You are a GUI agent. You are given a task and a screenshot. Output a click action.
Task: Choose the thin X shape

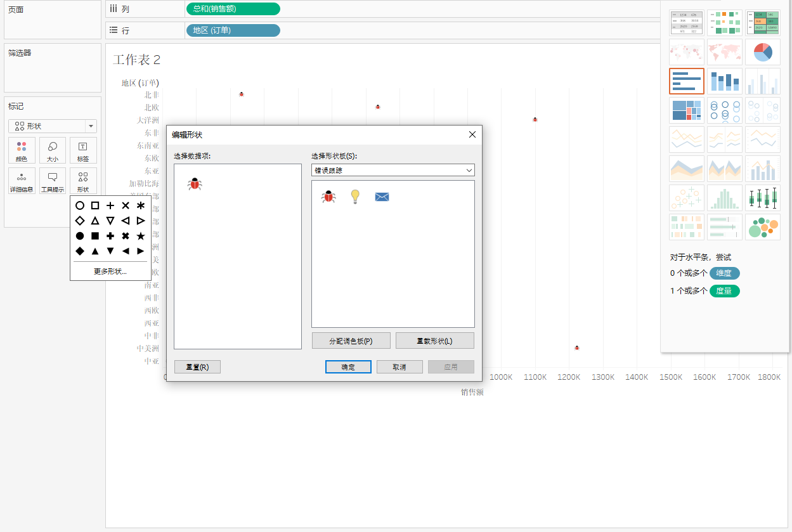[126, 205]
